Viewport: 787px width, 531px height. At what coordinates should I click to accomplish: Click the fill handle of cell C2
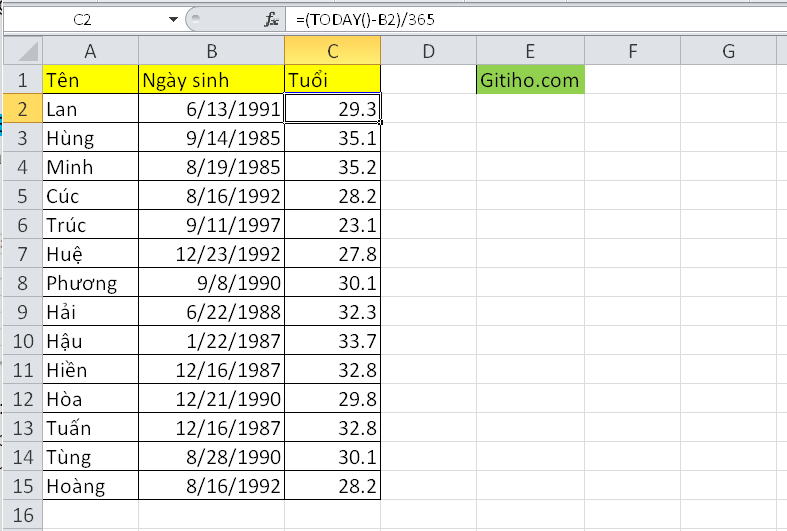point(380,122)
